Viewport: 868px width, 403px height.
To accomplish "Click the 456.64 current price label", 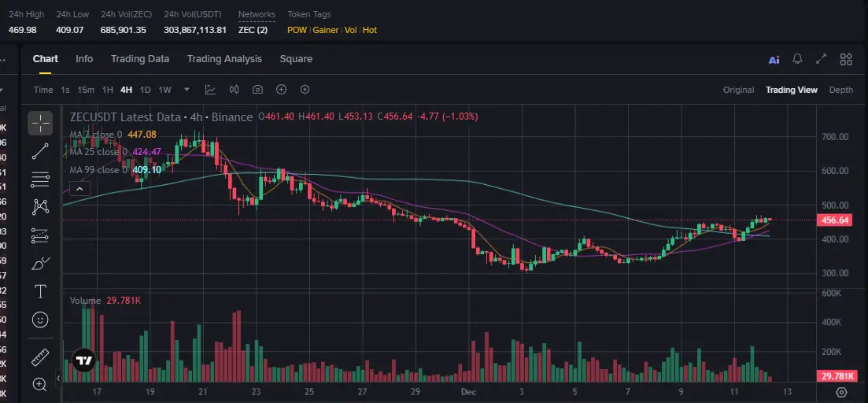I will (835, 220).
